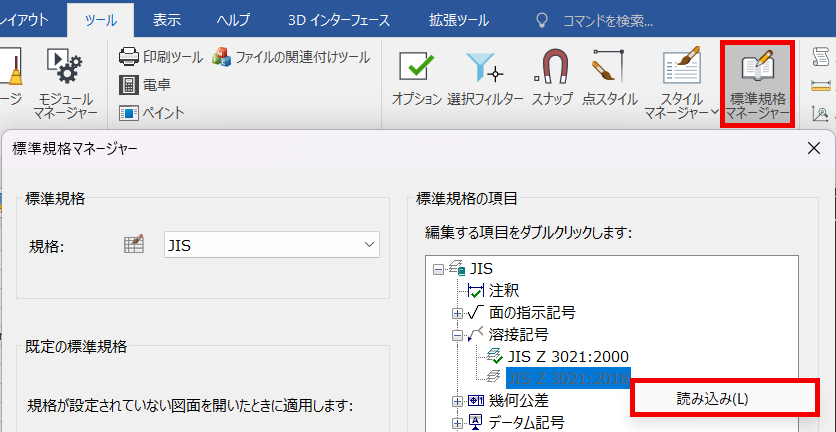This screenshot has width=836, height=432.
Task: Collapse the 溶接記号 tree node
Action: [457, 335]
